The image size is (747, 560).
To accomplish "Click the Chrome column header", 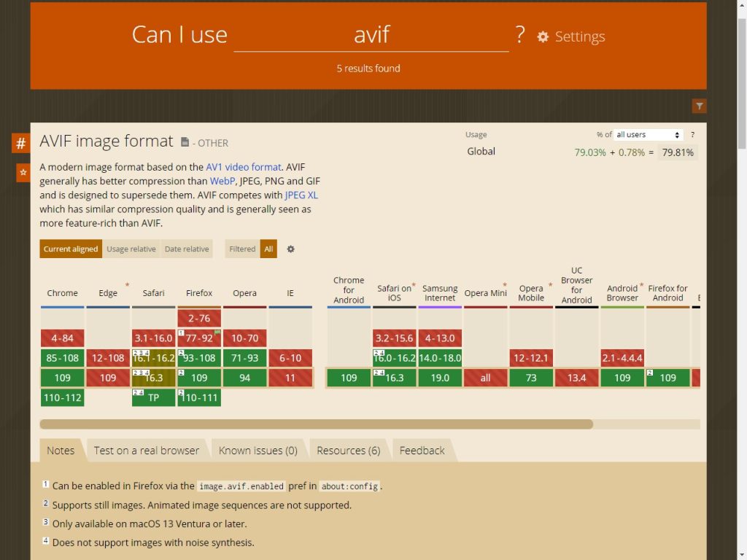I will point(63,293).
